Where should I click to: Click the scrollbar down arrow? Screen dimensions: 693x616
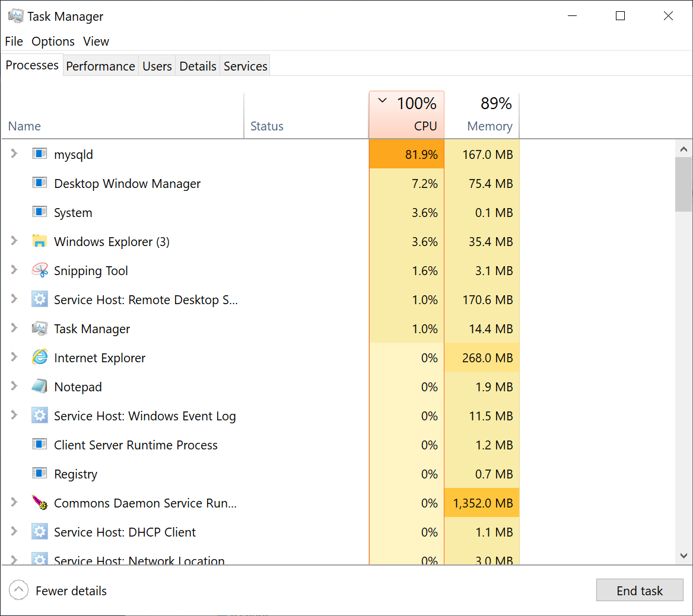point(684,556)
